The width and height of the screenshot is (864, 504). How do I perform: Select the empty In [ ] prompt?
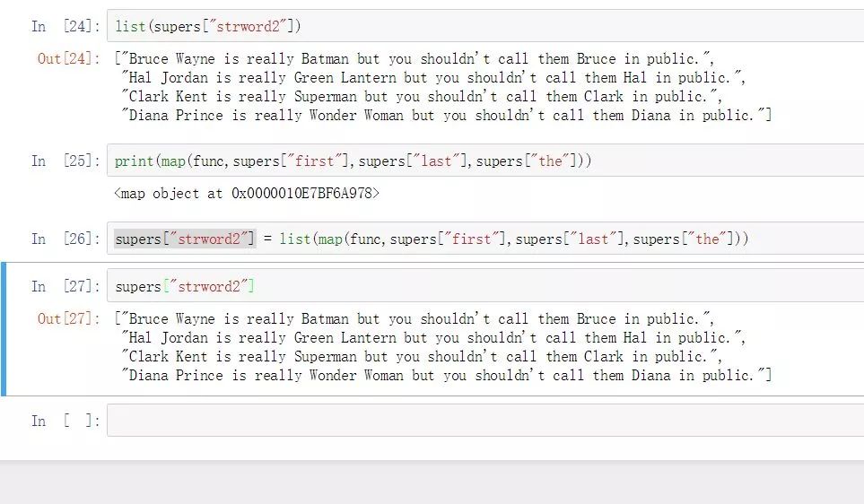[65, 421]
